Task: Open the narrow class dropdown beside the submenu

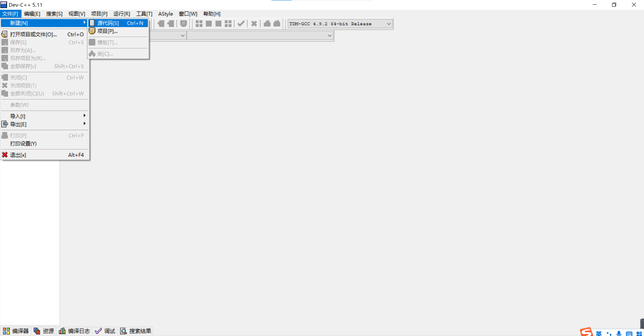Action: [x=168, y=35]
